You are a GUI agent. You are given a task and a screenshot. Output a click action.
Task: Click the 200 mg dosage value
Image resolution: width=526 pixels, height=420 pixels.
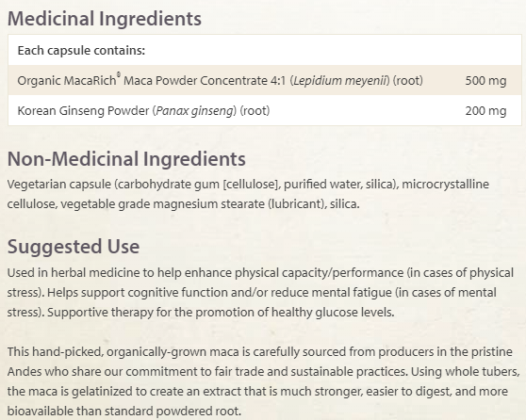(485, 111)
